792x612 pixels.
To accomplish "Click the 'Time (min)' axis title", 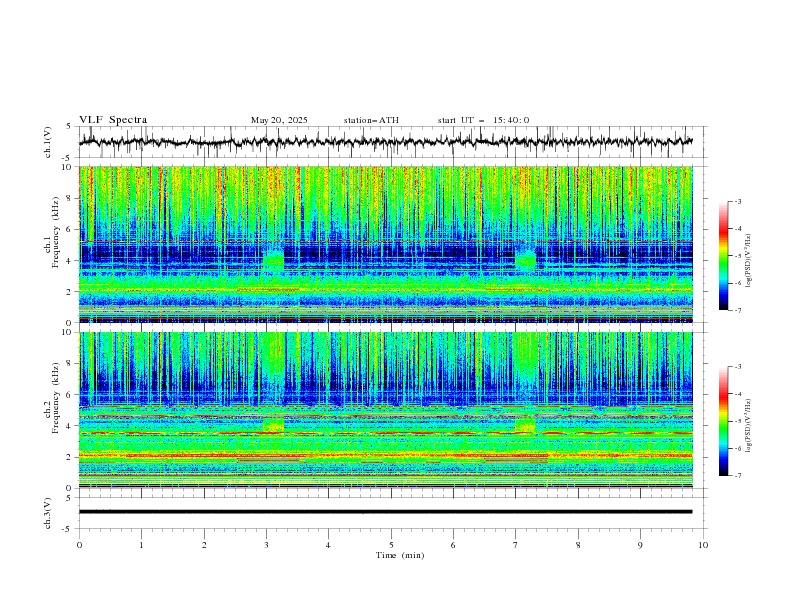I will (400, 555).
